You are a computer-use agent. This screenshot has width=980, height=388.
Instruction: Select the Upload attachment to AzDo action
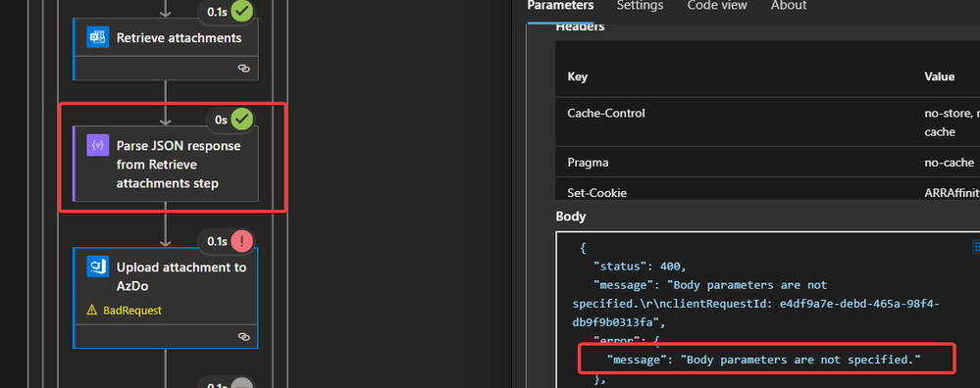point(166,298)
